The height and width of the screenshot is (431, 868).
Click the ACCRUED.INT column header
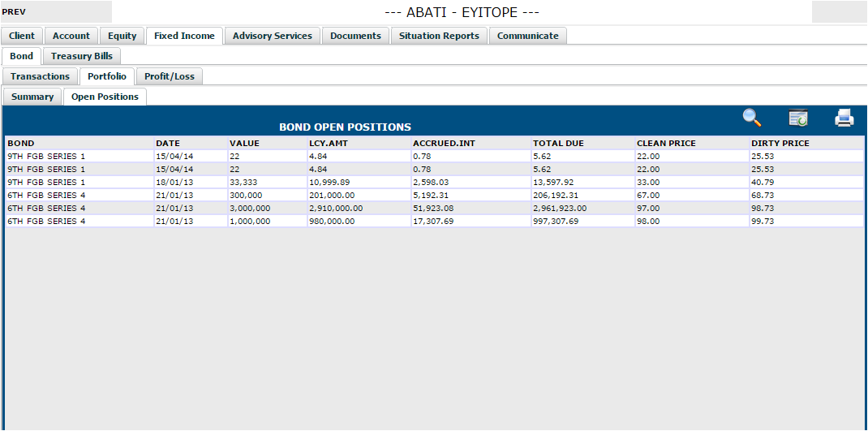[x=471, y=143]
